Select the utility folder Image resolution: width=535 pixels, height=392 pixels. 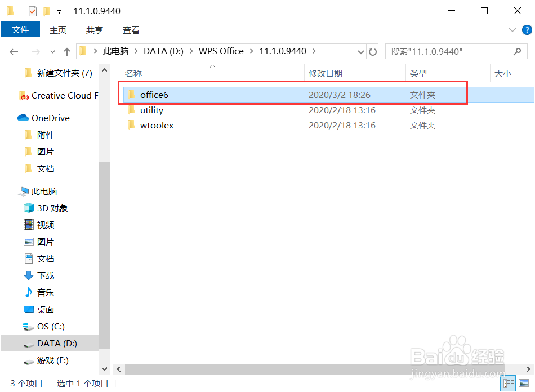pyautogui.click(x=151, y=110)
